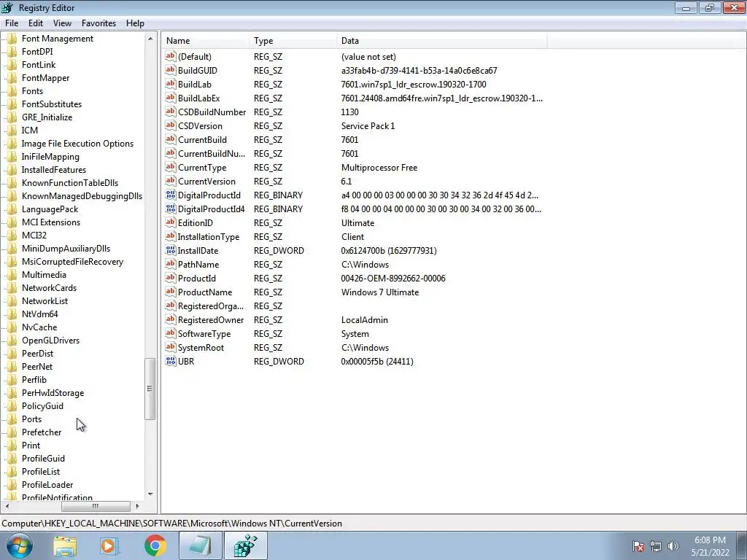Viewport: 747px width, 560px height.
Task: Click the ProductName string value icon
Action: [171, 292]
